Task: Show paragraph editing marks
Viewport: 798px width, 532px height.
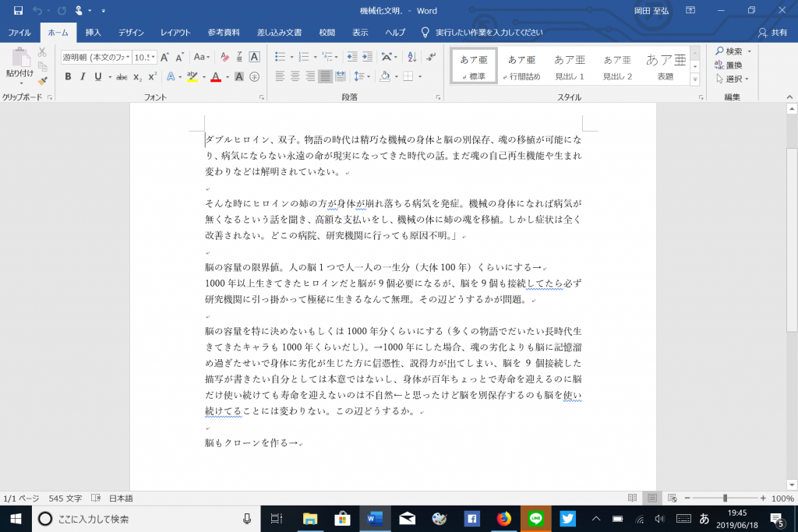Action: [x=431, y=57]
